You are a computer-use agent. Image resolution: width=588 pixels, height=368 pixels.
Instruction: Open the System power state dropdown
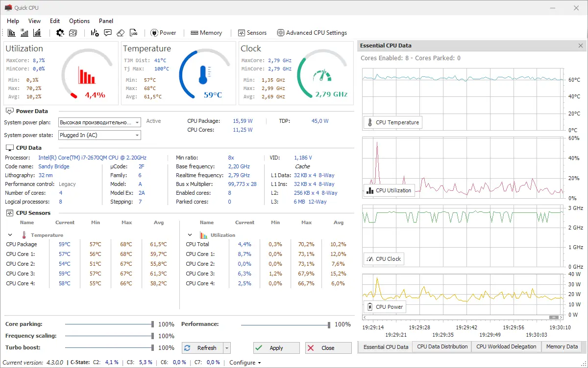pos(99,135)
